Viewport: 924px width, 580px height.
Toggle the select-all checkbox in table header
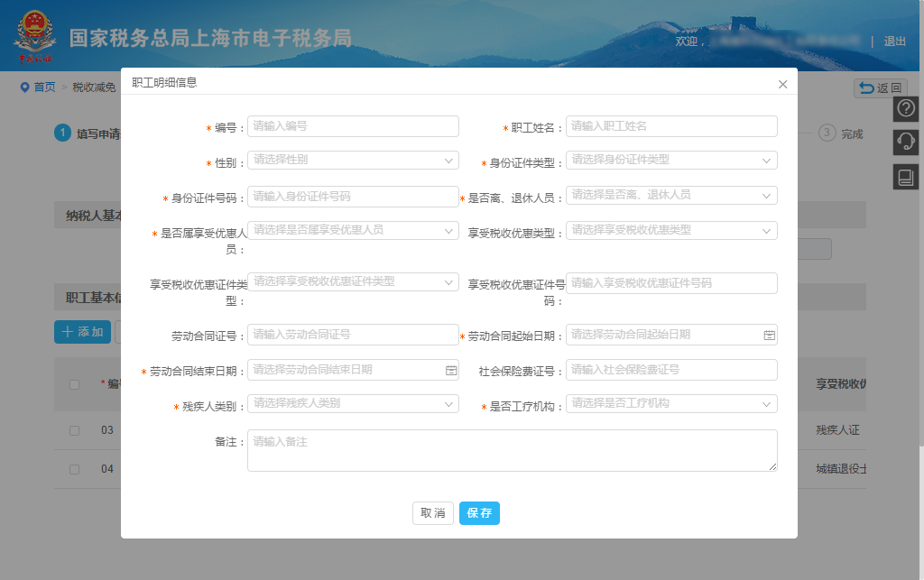tap(74, 383)
